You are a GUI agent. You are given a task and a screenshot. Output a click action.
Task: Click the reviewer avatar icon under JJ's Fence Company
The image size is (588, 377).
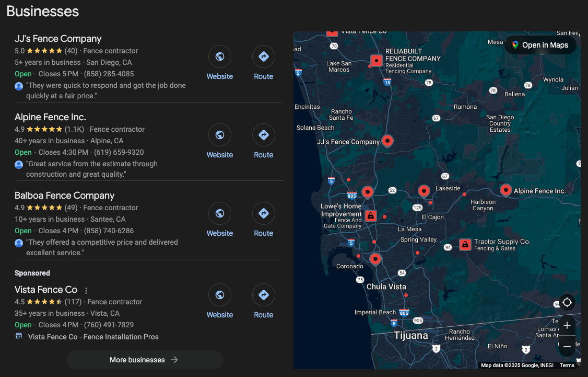coord(18,85)
